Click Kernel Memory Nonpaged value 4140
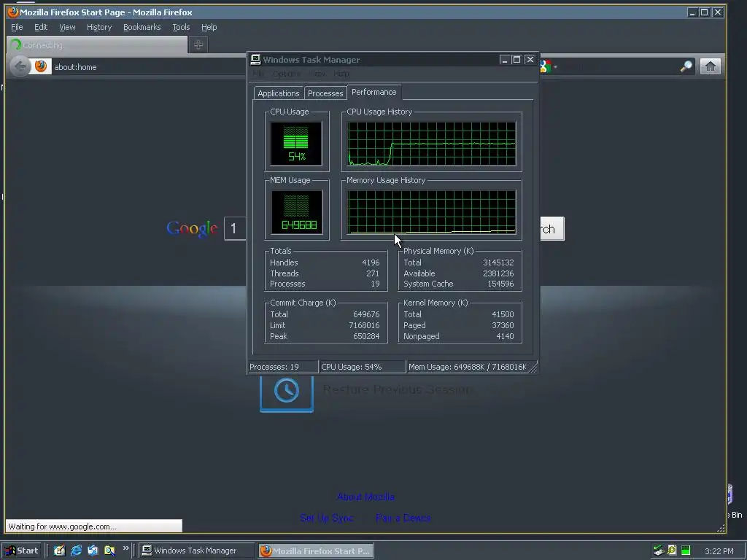The height and width of the screenshot is (560, 747). (505, 336)
